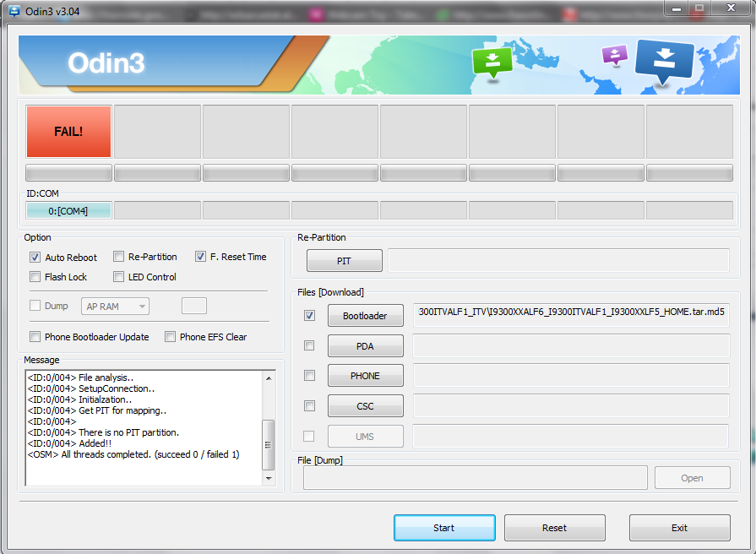756x554 pixels.
Task: Check Phone Bootloader Update option
Action: click(x=35, y=337)
